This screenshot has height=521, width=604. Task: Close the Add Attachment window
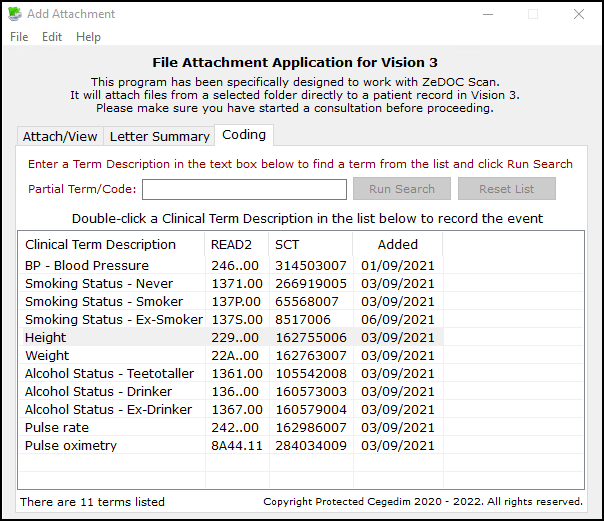coord(579,14)
